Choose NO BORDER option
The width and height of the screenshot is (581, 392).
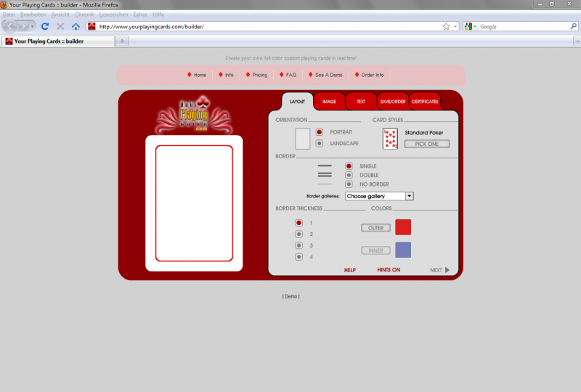coord(349,184)
